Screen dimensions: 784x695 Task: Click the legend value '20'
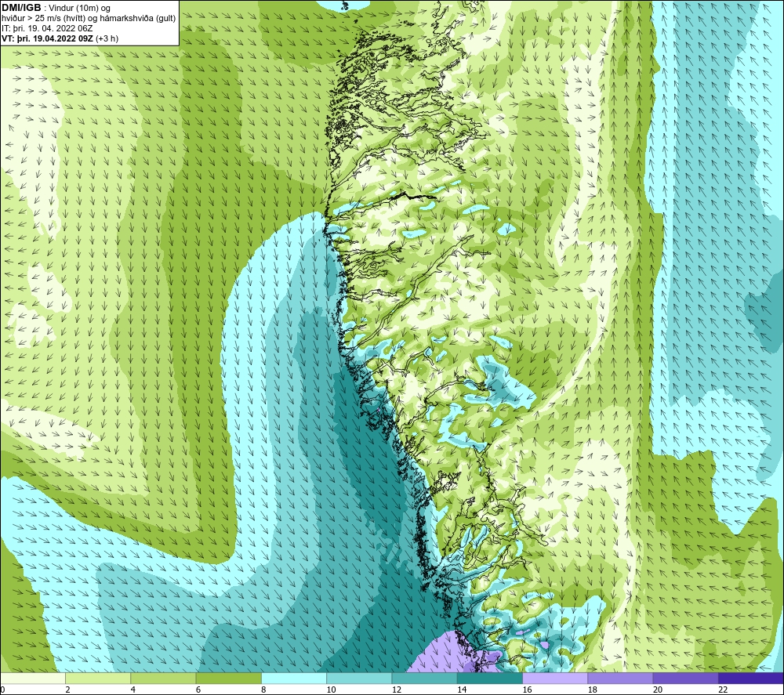[658, 690]
